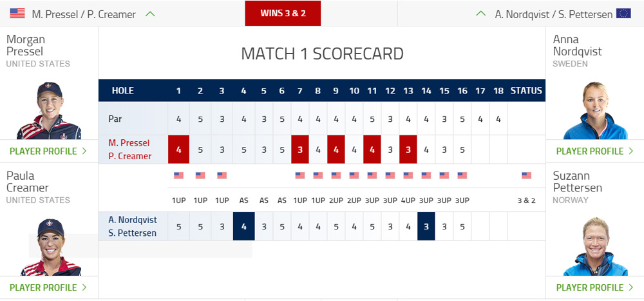Click the European Union flag beside S. Pettersen
This screenshot has height=301, width=644.
click(x=623, y=14)
